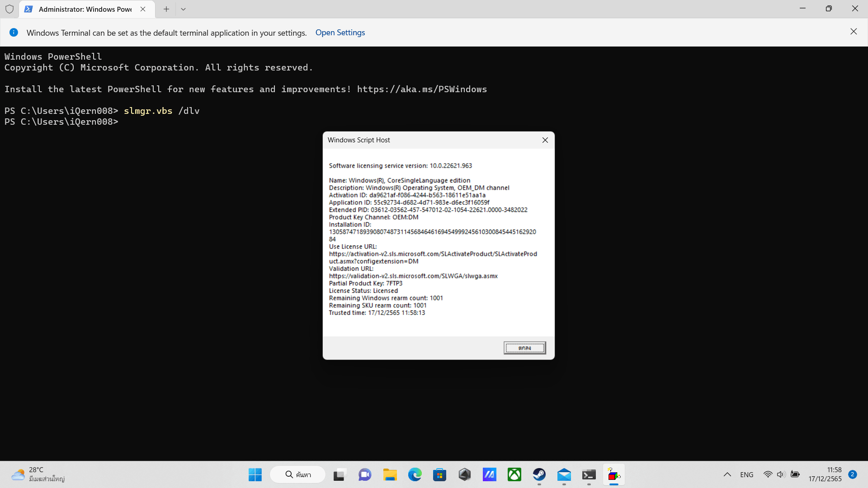The image size is (868, 488).
Task: Launch Xbox app from taskbar
Action: (x=514, y=474)
